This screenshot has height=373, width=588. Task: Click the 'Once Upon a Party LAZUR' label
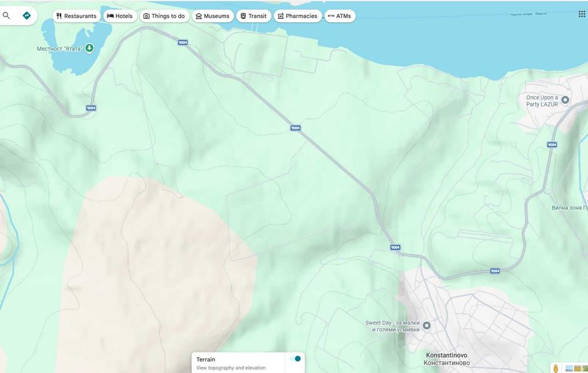(542, 101)
